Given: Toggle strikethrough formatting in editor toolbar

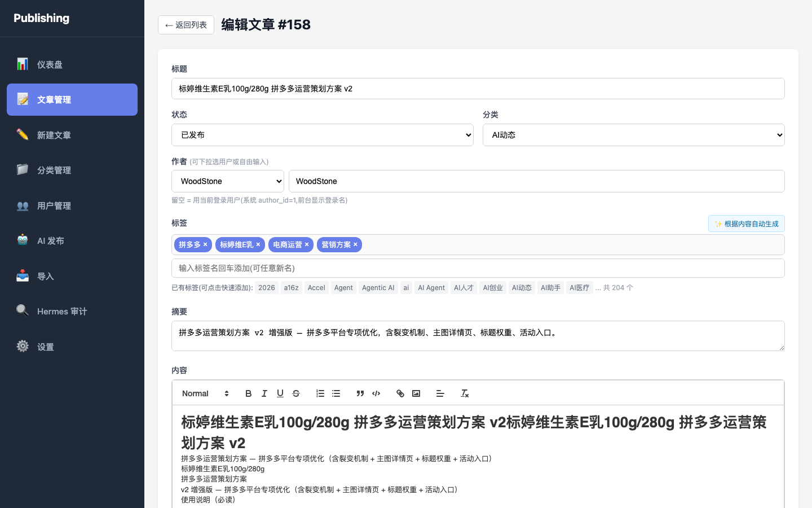Looking at the screenshot, I should click(296, 393).
